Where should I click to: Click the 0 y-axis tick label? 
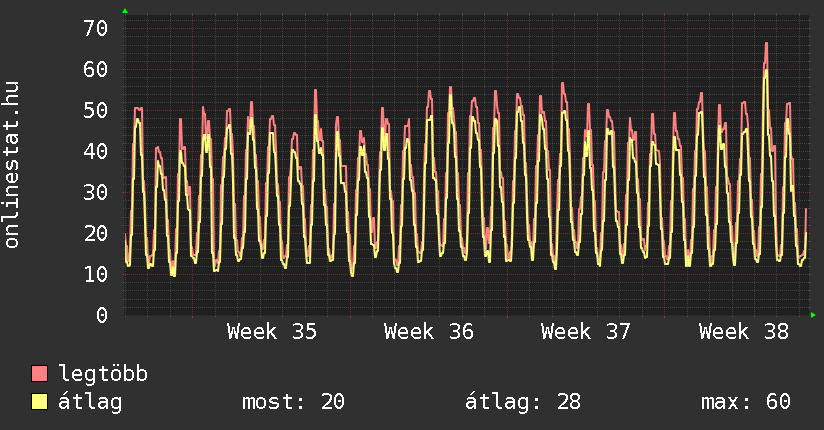click(102, 315)
